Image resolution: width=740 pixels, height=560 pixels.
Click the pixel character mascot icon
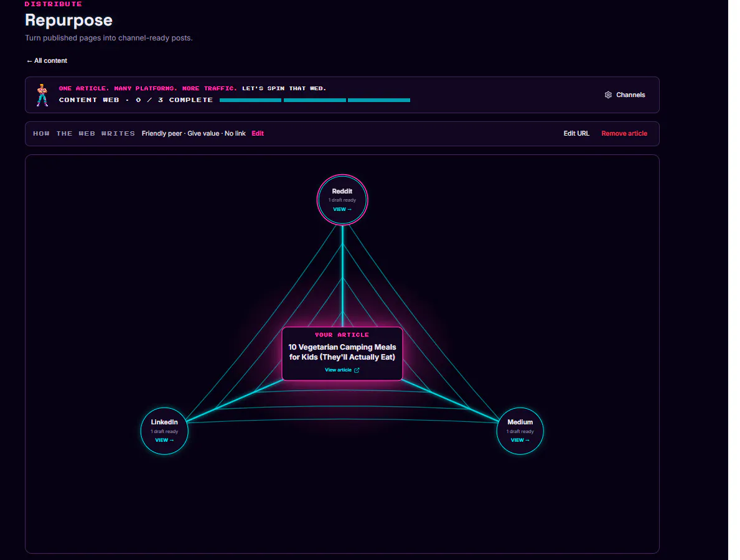(x=42, y=95)
